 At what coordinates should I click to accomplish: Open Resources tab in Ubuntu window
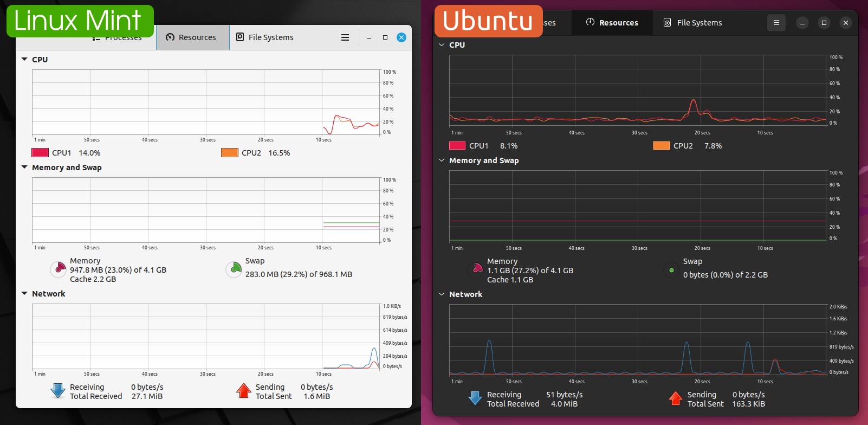point(612,23)
